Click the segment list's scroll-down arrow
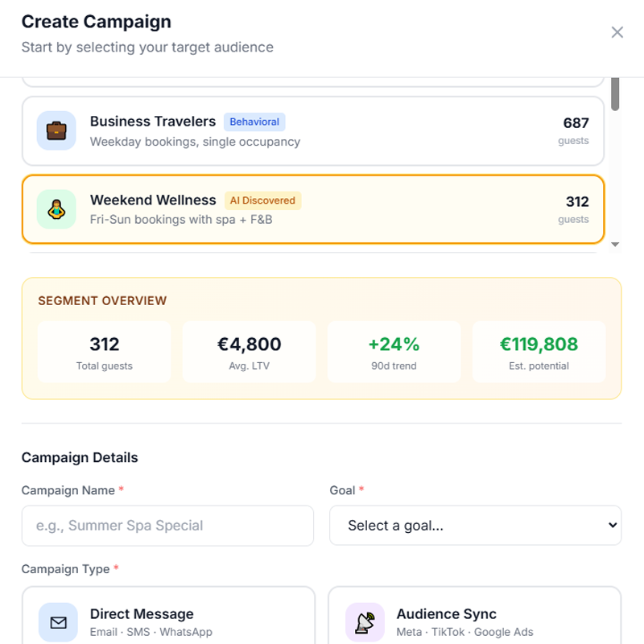This screenshot has height=644, width=644. pyautogui.click(x=614, y=243)
